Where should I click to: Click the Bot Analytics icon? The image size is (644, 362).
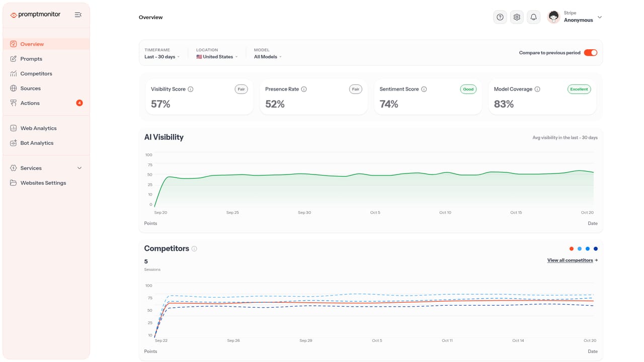(x=14, y=143)
